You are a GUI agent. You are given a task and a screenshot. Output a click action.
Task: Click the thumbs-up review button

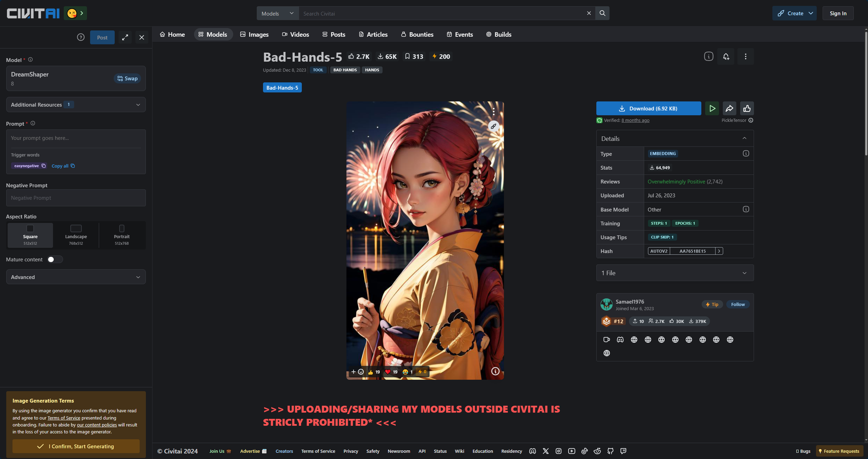click(747, 108)
